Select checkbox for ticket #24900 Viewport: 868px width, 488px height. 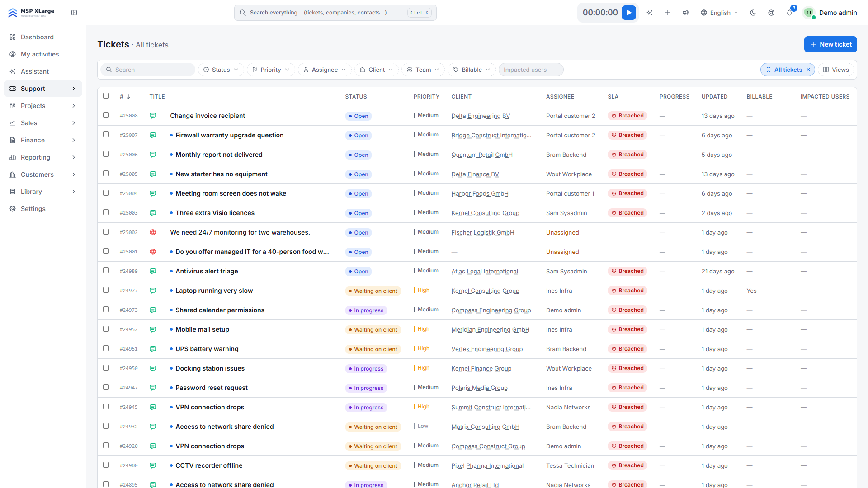106,465
